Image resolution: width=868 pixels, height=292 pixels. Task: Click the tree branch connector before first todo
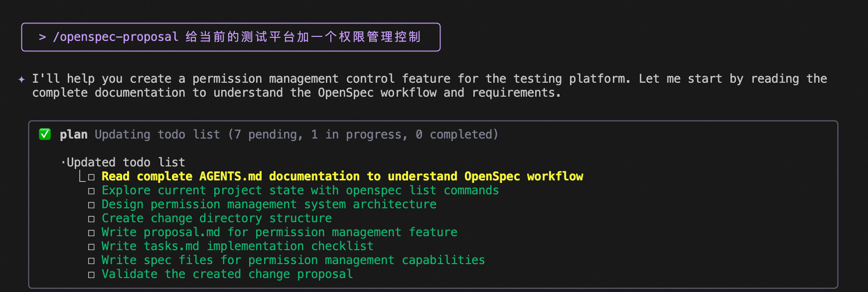(82, 176)
